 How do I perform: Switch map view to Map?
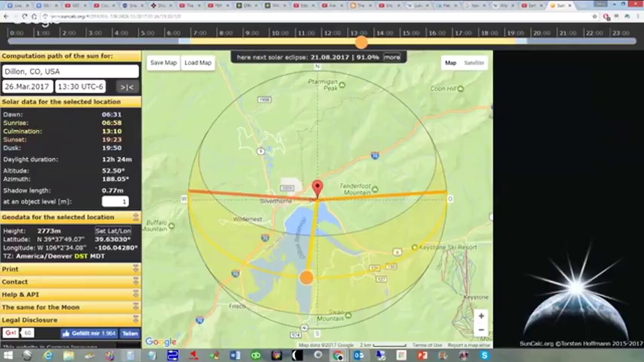[x=450, y=63]
